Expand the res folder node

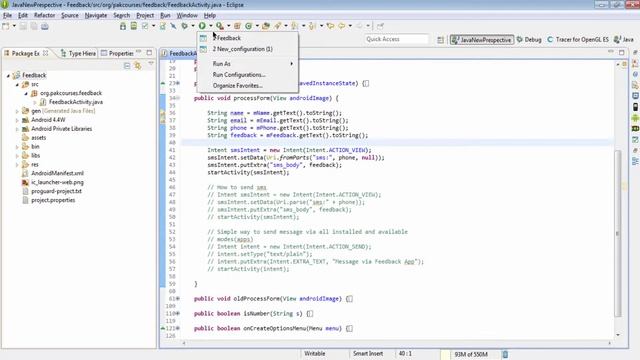point(17,165)
